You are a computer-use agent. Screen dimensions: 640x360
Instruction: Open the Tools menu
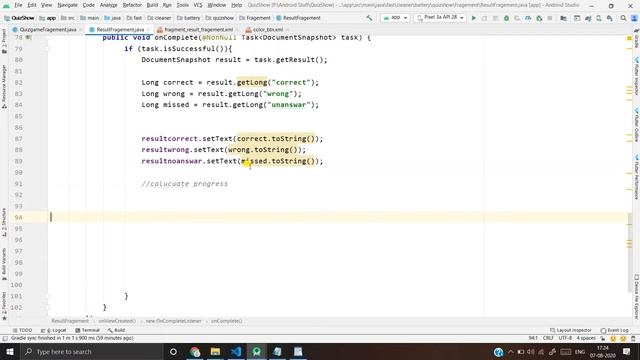(182, 5)
